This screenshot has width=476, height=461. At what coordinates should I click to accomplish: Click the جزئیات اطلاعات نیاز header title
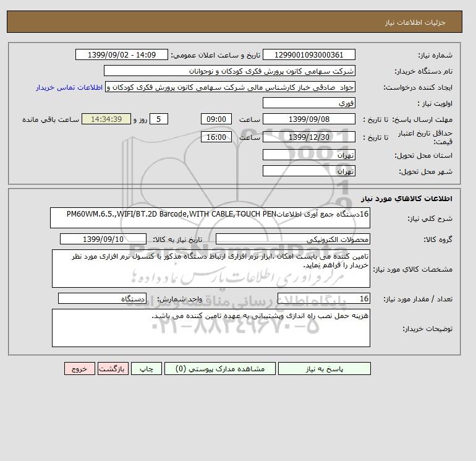click(x=415, y=22)
